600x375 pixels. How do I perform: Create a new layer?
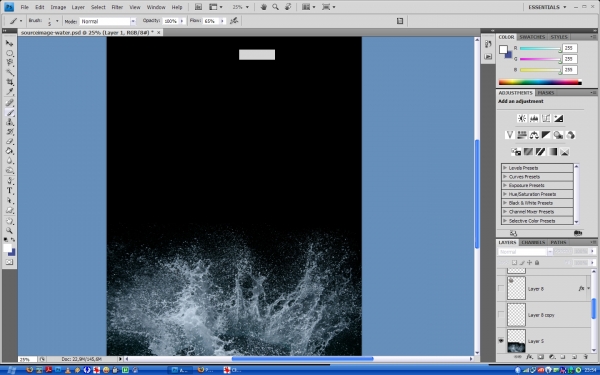[574, 357]
